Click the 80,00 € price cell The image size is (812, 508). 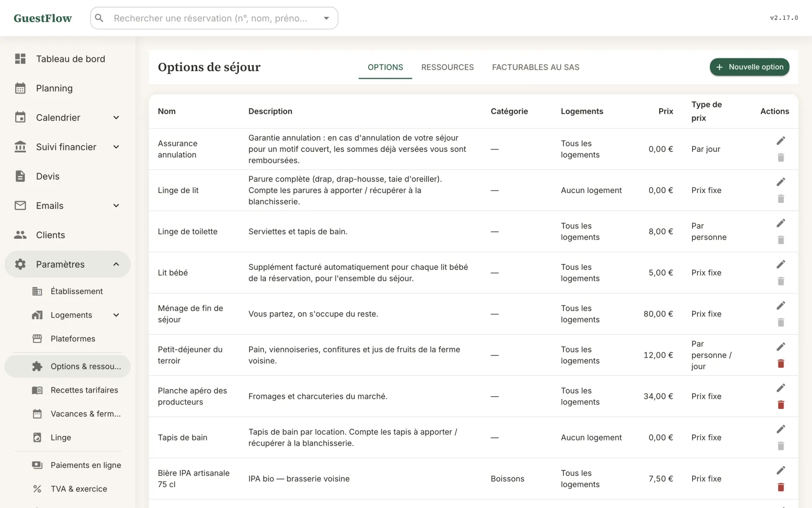click(x=658, y=314)
